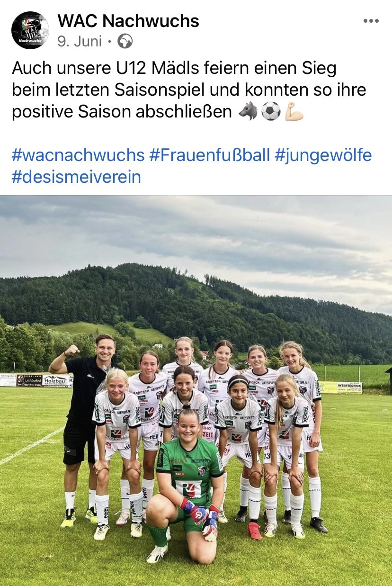Tap the globe public-audience icon
The width and height of the screenshot is (392, 586).
point(125,42)
